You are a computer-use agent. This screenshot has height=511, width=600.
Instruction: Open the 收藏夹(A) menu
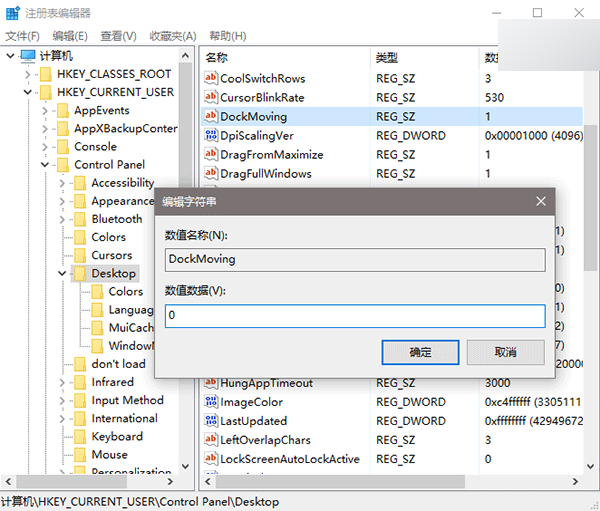(x=172, y=36)
